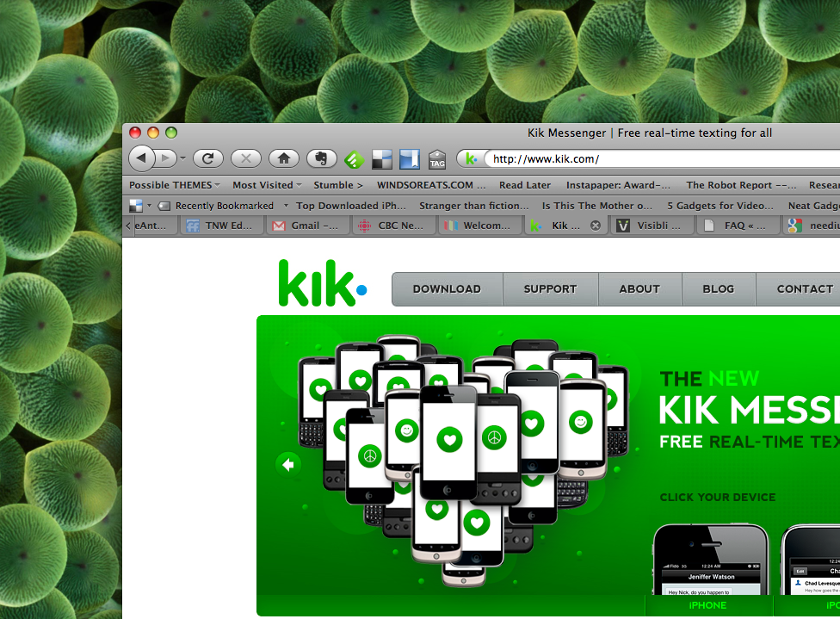The image size is (840, 619).
Task: Expand the arrow beside the Delicious bookmarks icon
Action: click(150, 206)
